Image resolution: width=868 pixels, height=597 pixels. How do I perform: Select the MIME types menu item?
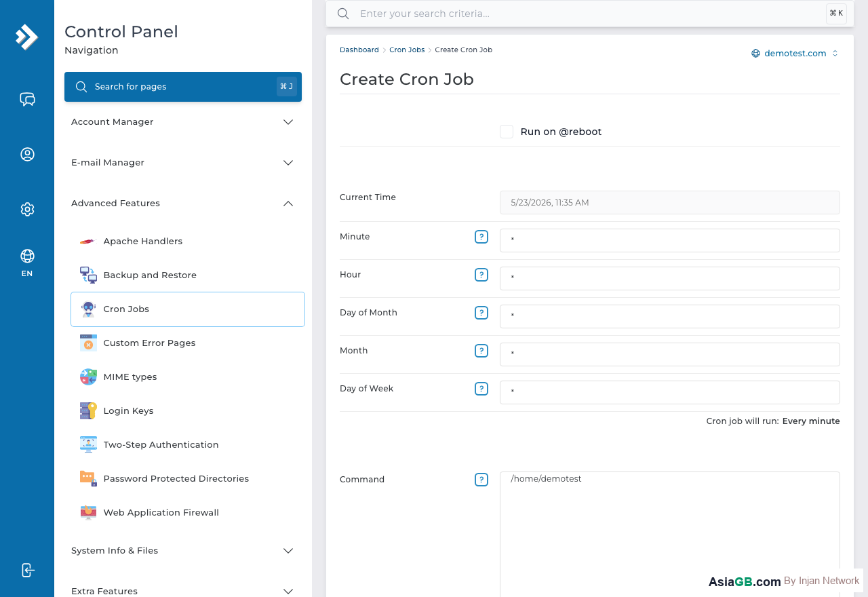pyautogui.click(x=188, y=377)
